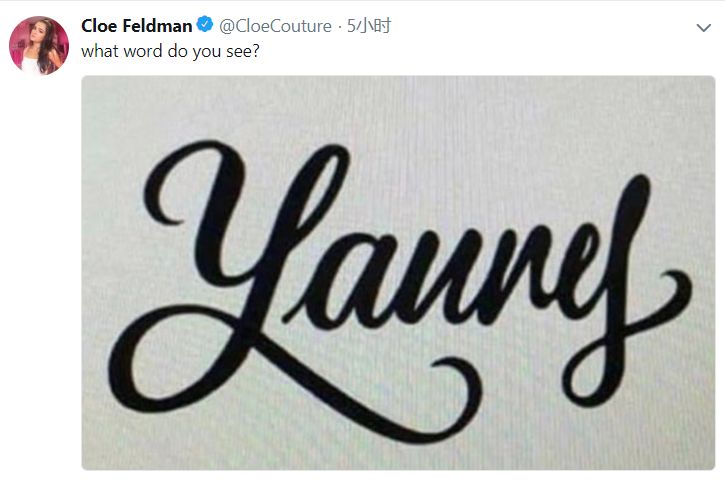Click the 'what word do you see?' text
The height and width of the screenshot is (480, 725).
coord(171,51)
